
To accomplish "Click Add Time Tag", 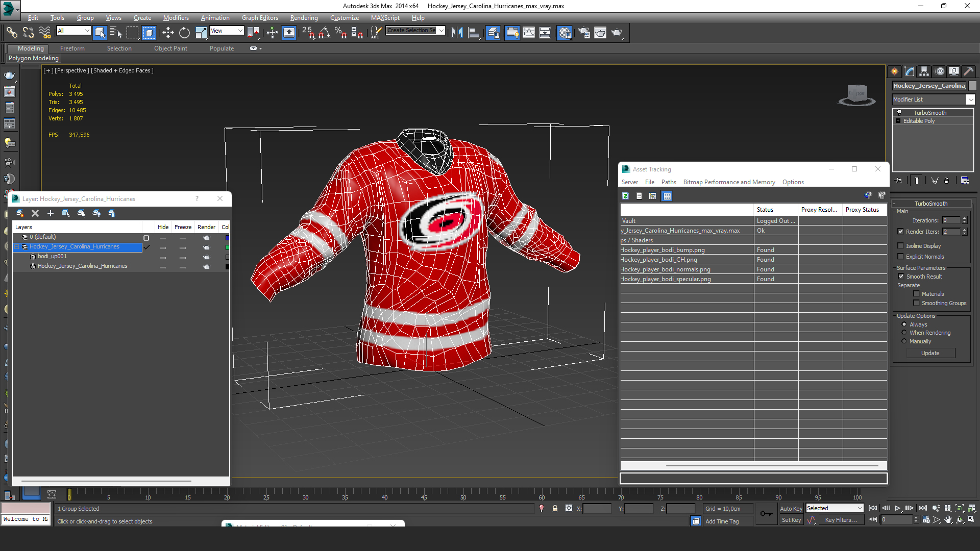I will click(722, 521).
